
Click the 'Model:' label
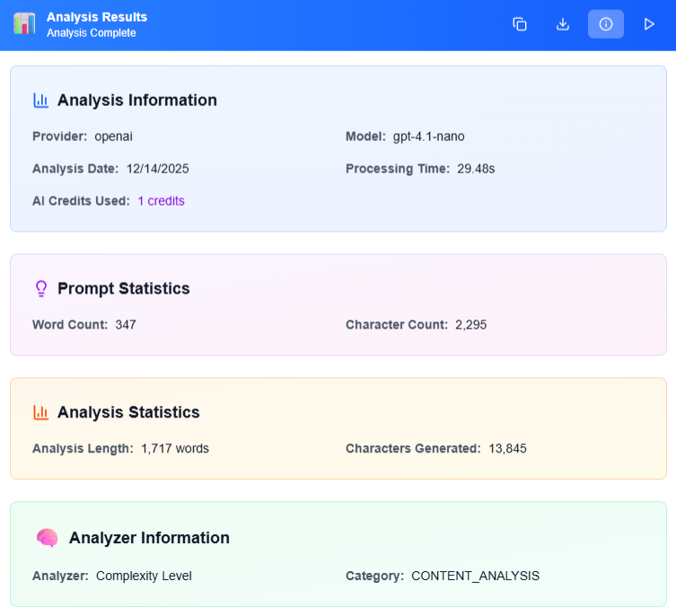[x=365, y=136]
